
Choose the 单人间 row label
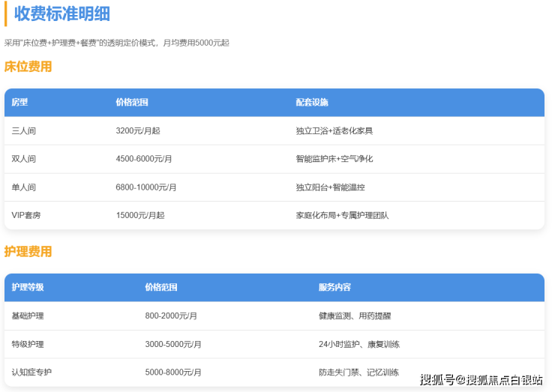point(24,187)
